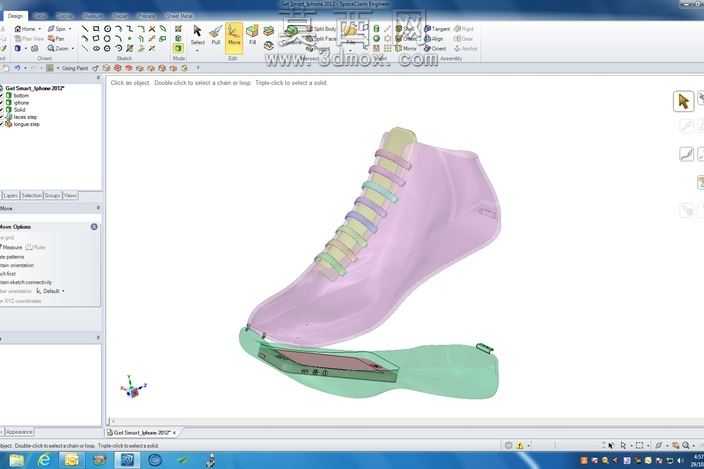
Task: Toggle visibility of bottom component
Action: 2,96
